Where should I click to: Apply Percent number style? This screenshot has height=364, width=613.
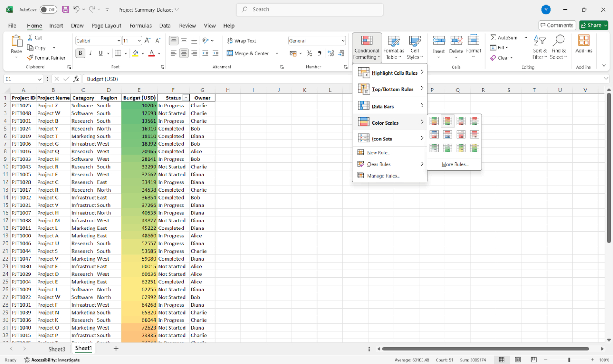[309, 53]
